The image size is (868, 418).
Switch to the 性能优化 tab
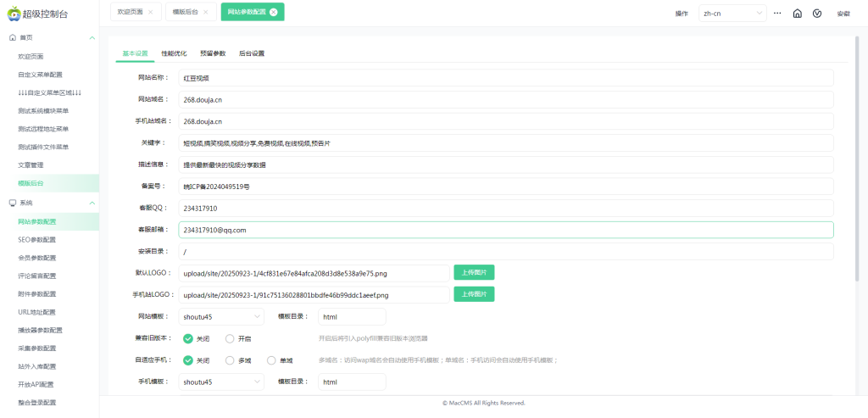pos(174,53)
